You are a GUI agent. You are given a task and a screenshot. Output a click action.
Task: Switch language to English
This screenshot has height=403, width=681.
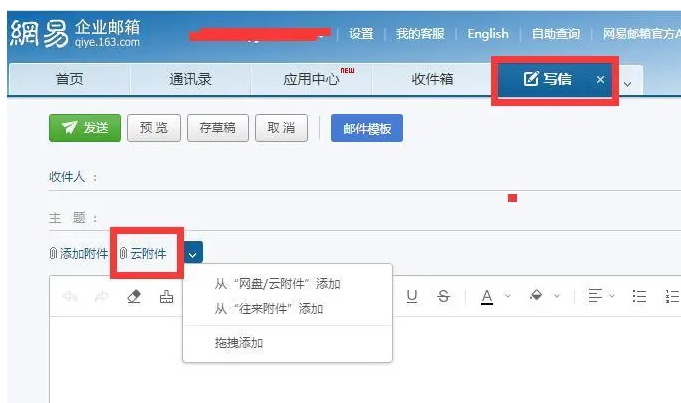488,34
